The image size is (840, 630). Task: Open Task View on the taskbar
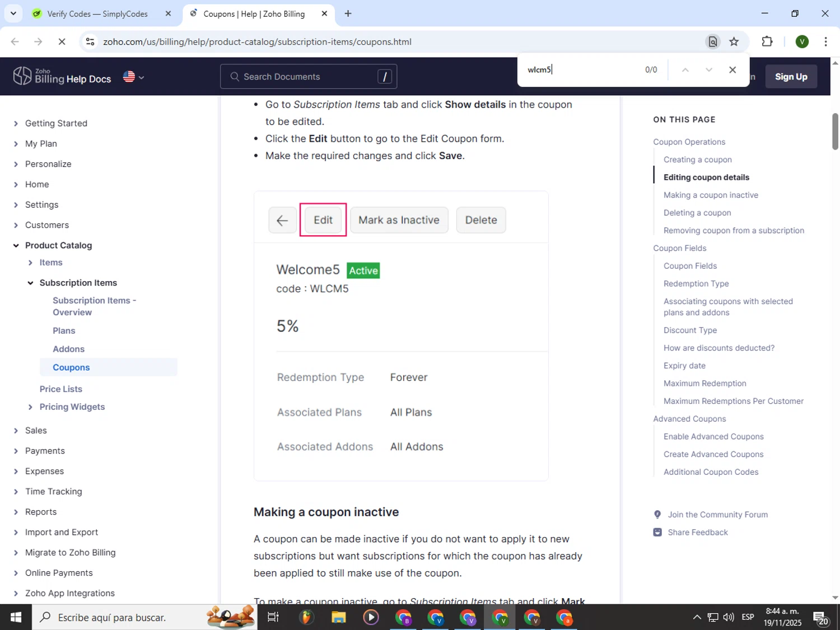273,617
